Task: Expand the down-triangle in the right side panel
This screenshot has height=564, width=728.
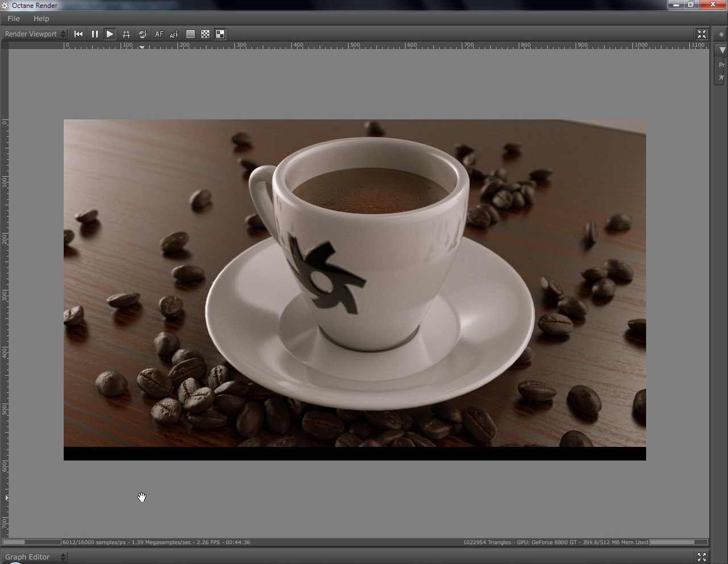Action: coord(722,51)
